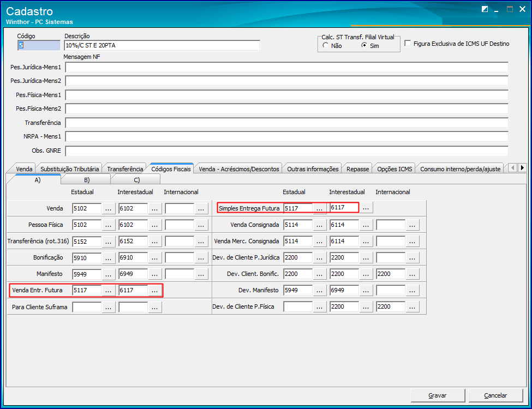532x409 pixels.
Task: Open lookup for Venda Consignada Internacional code
Action: (413, 225)
